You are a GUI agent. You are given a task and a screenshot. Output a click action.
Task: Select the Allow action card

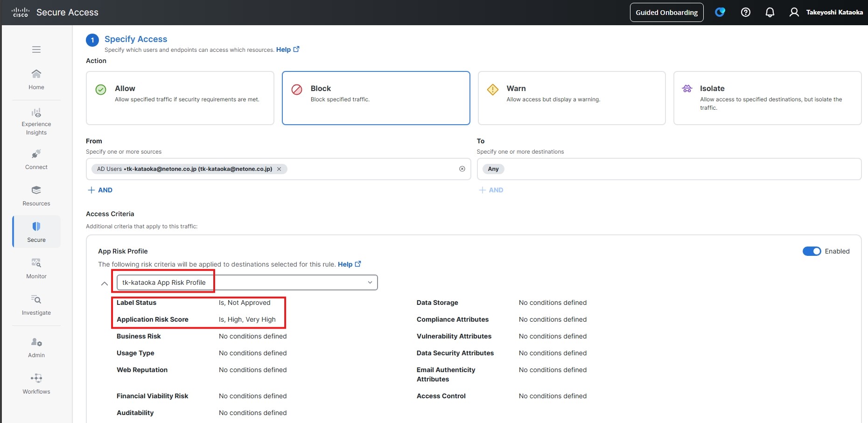coord(180,98)
